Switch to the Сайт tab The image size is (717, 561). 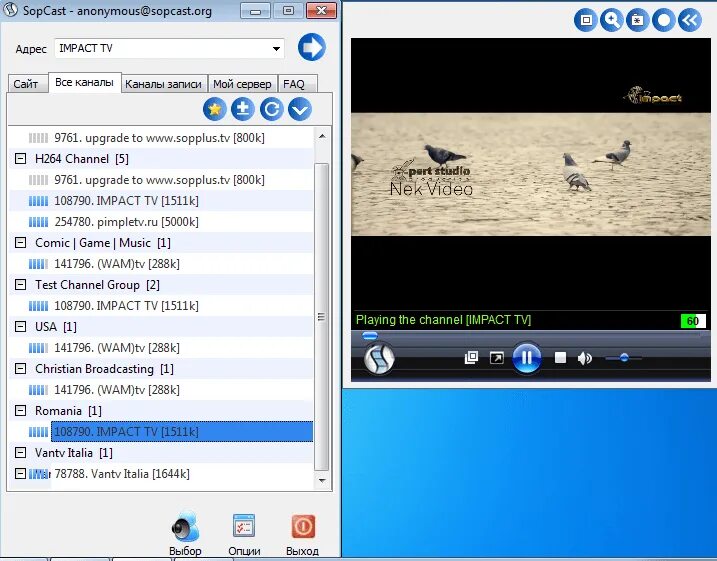click(27, 84)
